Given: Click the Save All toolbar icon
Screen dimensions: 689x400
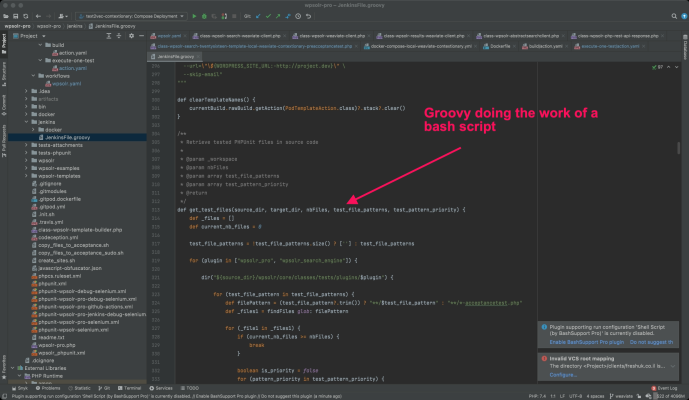Looking at the screenshot, I should (x=15, y=16).
